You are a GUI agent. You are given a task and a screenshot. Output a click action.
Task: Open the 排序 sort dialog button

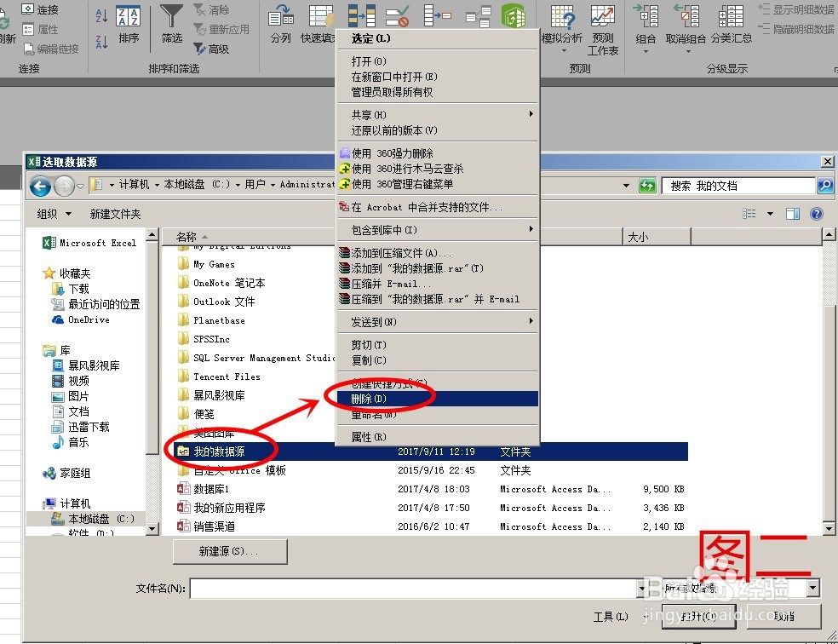click(x=129, y=25)
